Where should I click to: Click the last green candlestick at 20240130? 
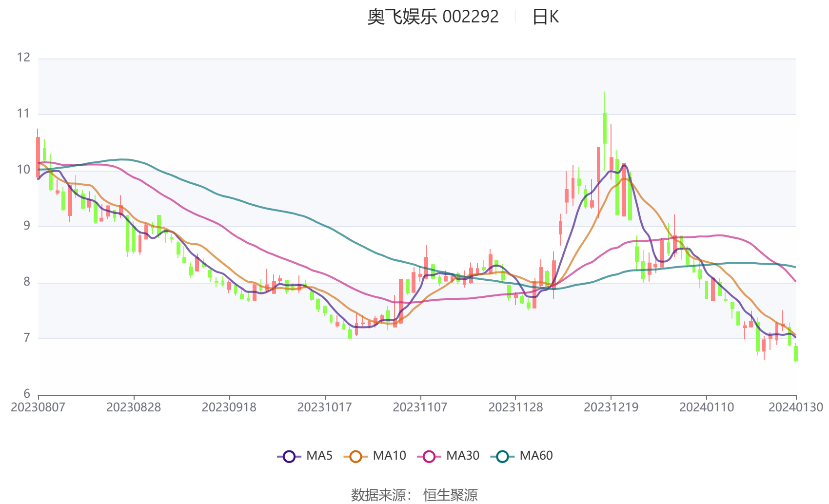coord(796,353)
